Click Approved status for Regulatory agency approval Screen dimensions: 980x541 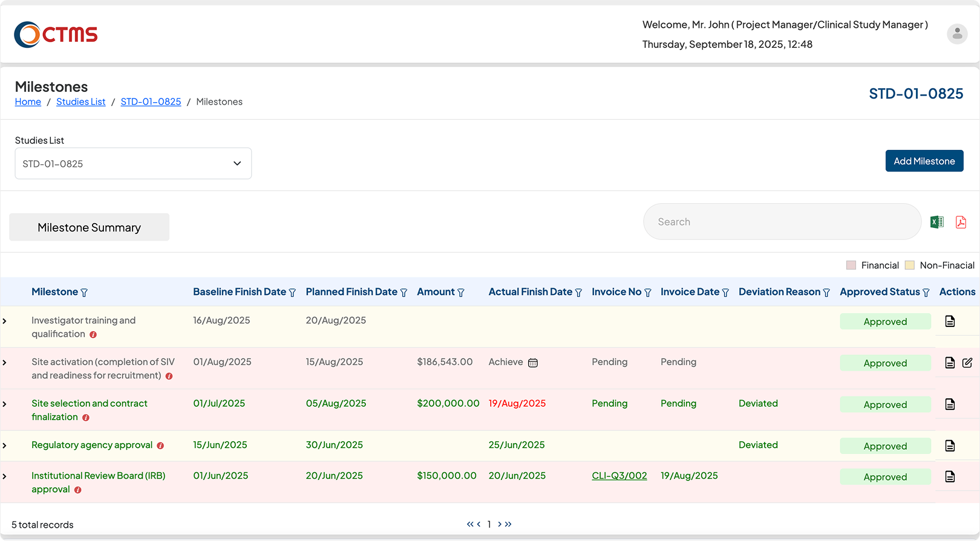885,446
